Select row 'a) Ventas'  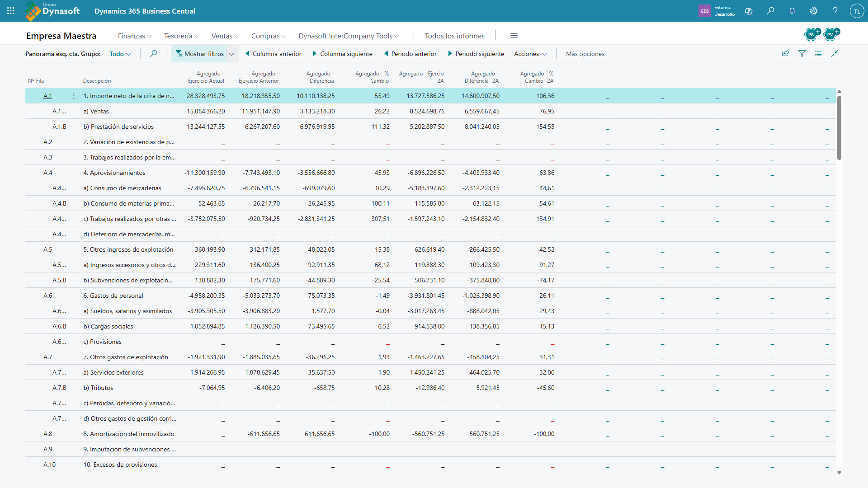click(430, 111)
